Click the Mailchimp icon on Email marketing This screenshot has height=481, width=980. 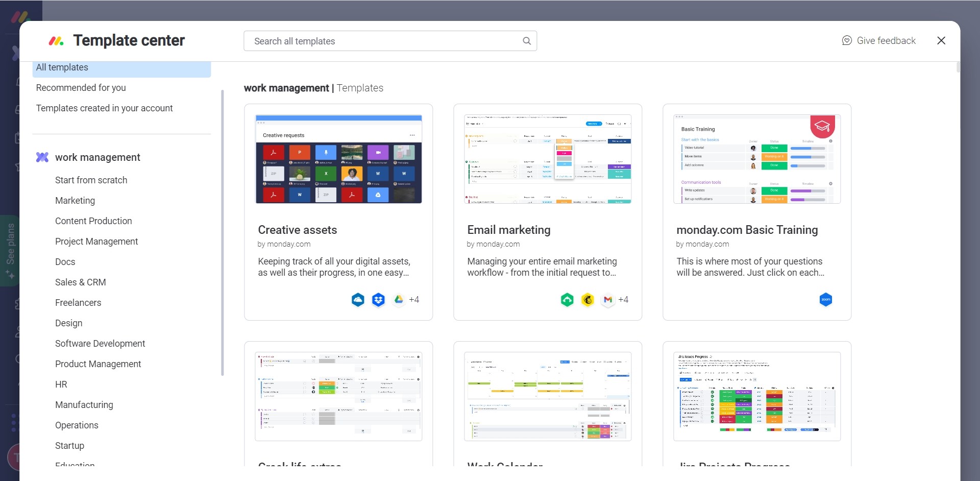587,300
